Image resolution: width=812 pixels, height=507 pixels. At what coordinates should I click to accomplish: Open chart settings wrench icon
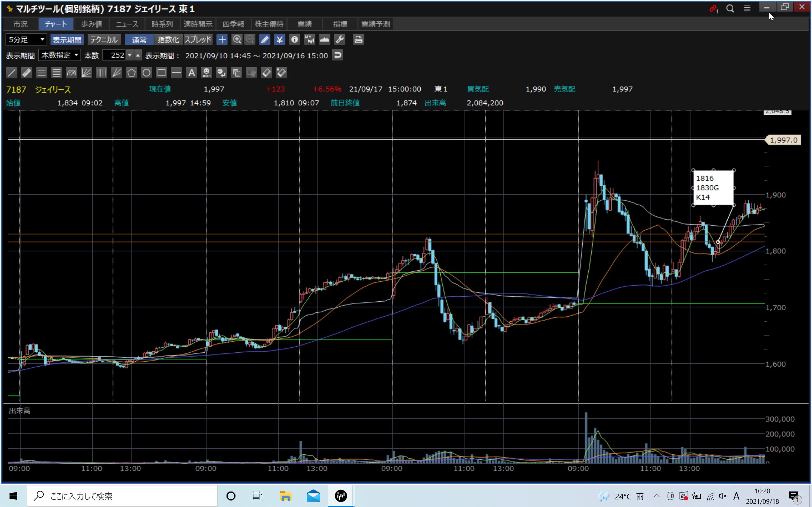pyautogui.click(x=340, y=40)
